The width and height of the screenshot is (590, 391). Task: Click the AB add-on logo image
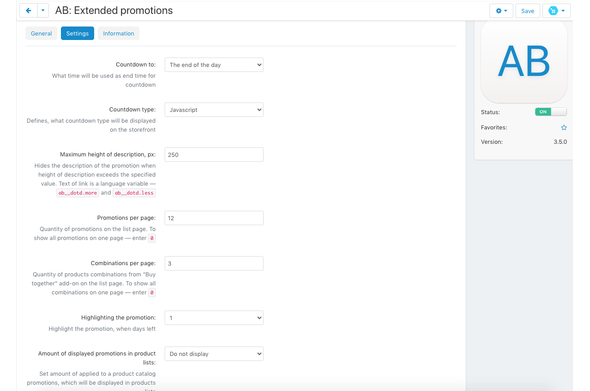[524, 61]
